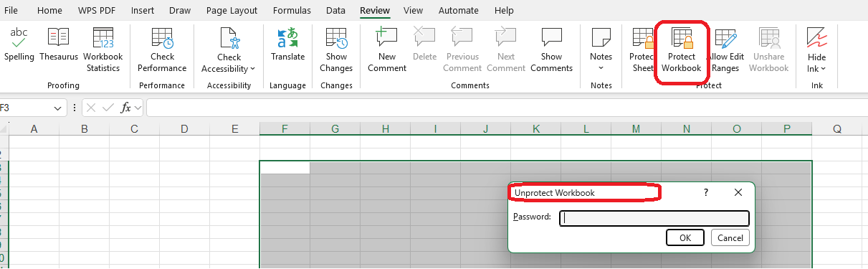Screen dimensions: 868x269
Task: Add a New Comment
Action: pyautogui.click(x=387, y=50)
